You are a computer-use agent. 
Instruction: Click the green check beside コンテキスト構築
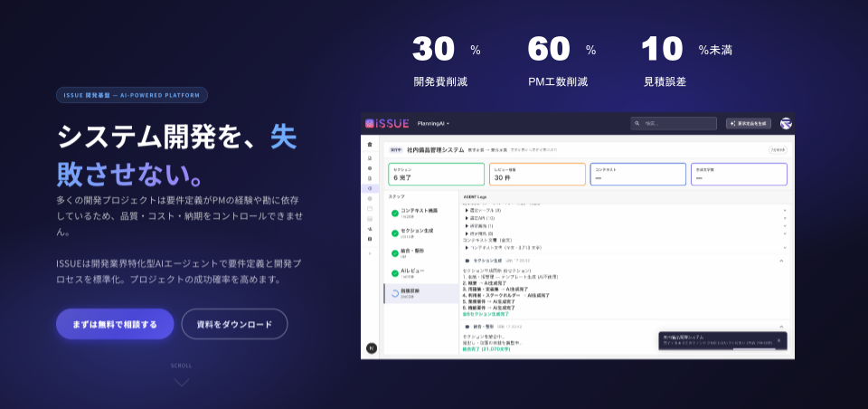tap(395, 214)
